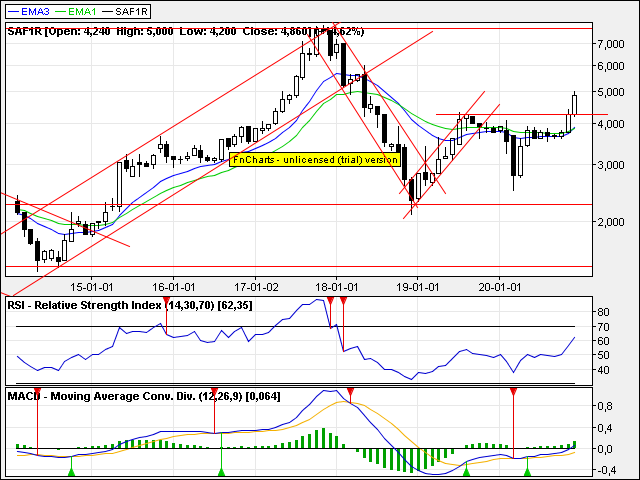Click the last white candlestick reaching 5,000
The image size is (640, 480).
(575, 104)
